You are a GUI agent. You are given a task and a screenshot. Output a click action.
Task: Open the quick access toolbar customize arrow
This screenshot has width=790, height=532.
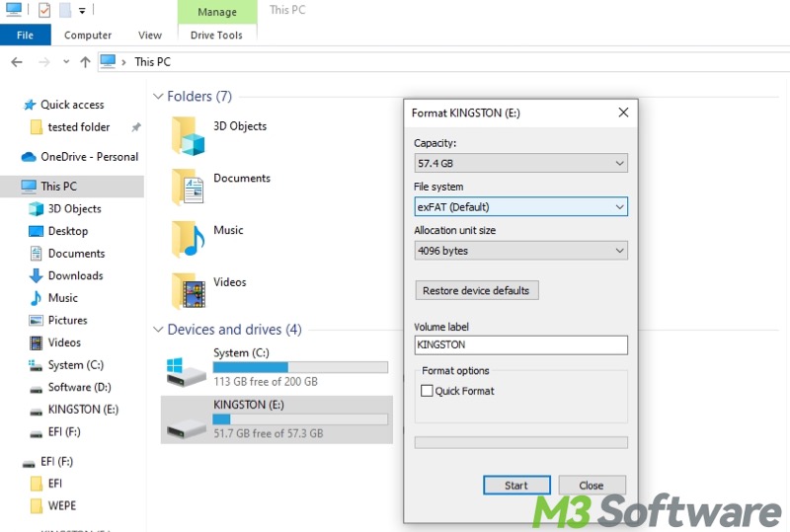click(82, 10)
